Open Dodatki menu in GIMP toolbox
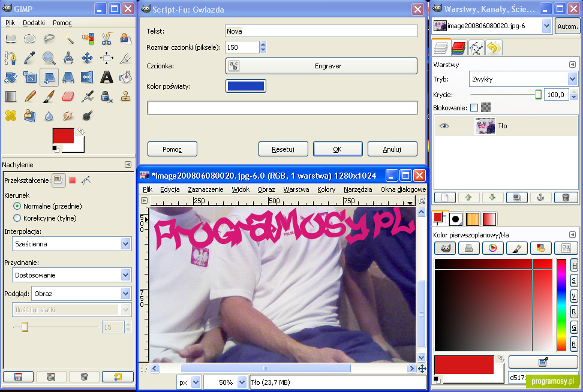 point(34,23)
